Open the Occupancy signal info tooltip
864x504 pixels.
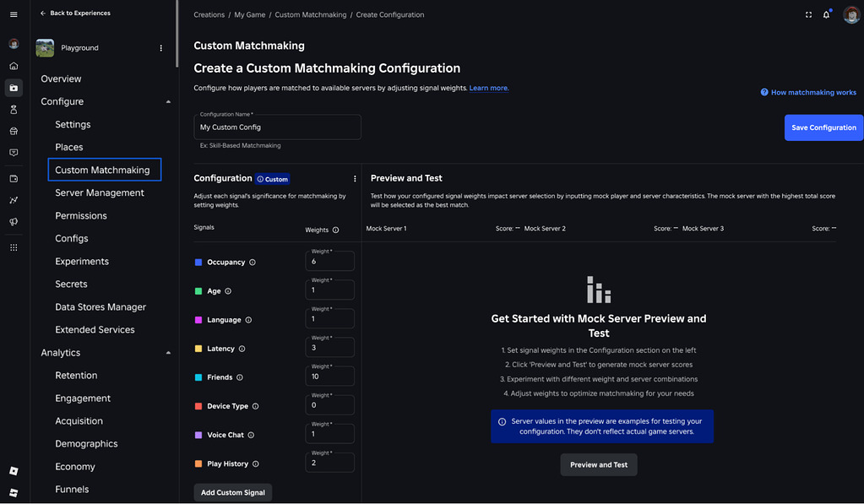(252, 262)
